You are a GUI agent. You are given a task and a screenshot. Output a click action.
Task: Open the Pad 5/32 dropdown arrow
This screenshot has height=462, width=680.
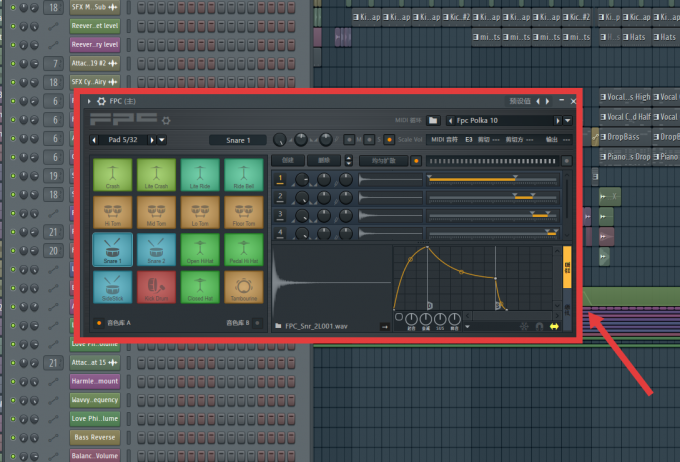click(162, 140)
